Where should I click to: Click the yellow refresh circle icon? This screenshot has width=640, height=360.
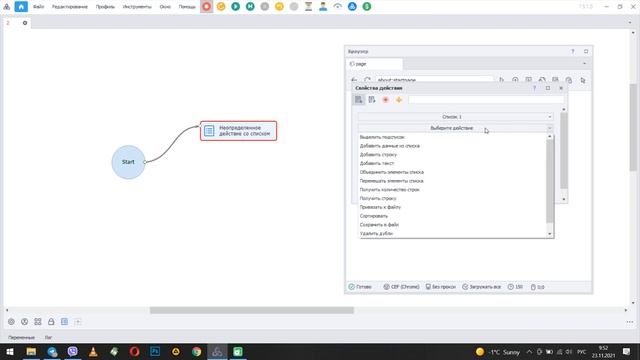[x=221, y=7]
